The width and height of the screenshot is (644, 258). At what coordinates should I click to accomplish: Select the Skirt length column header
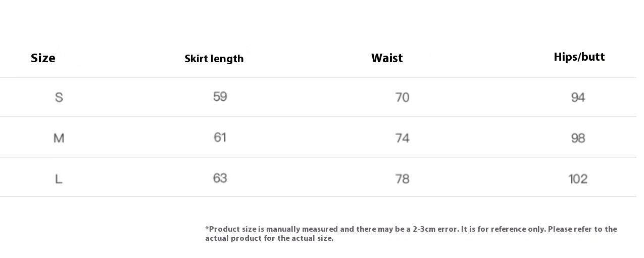[214, 59]
